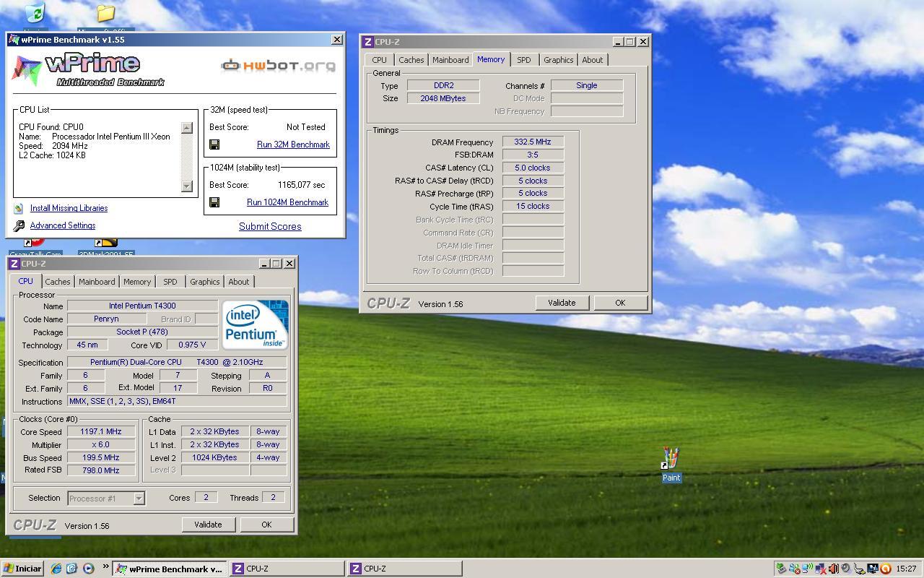Click the orange round tray icon
Image resolution: width=924 pixels, height=578 pixels.
(885, 569)
